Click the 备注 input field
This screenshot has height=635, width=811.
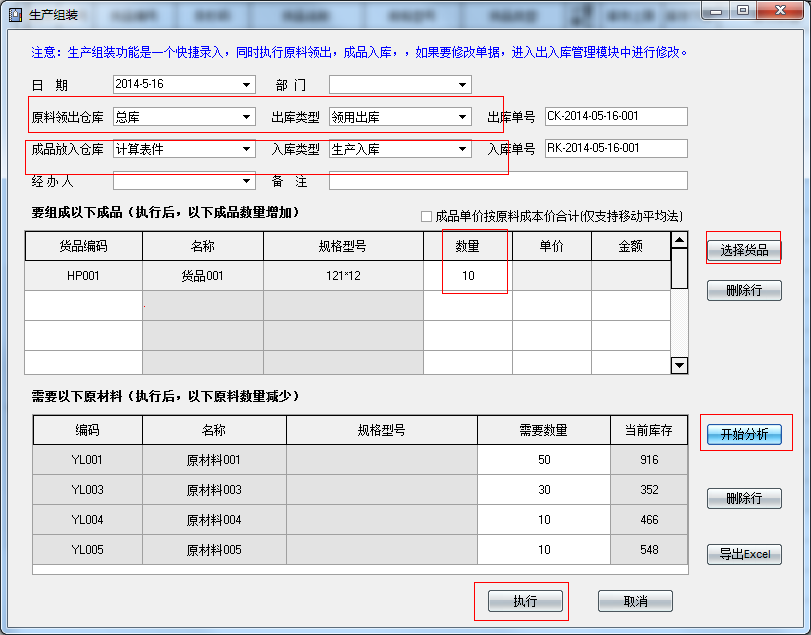[508, 181]
